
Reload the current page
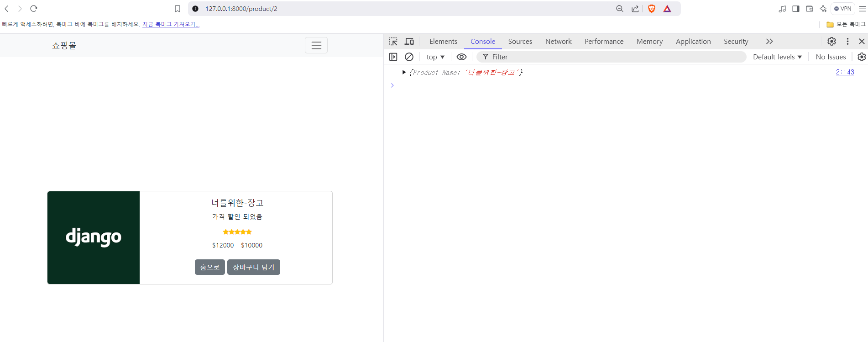click(34, 9)
